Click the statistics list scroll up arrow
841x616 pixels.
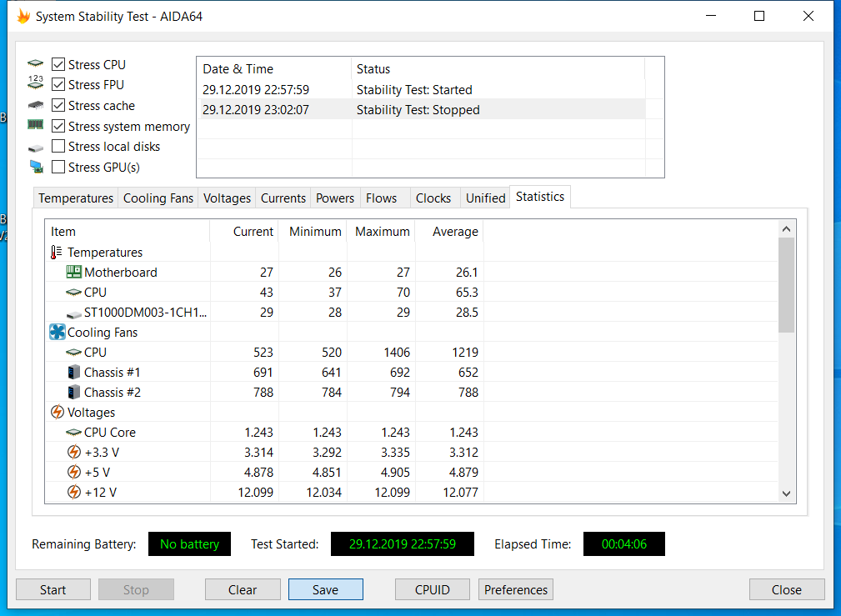tap(786, 229)
